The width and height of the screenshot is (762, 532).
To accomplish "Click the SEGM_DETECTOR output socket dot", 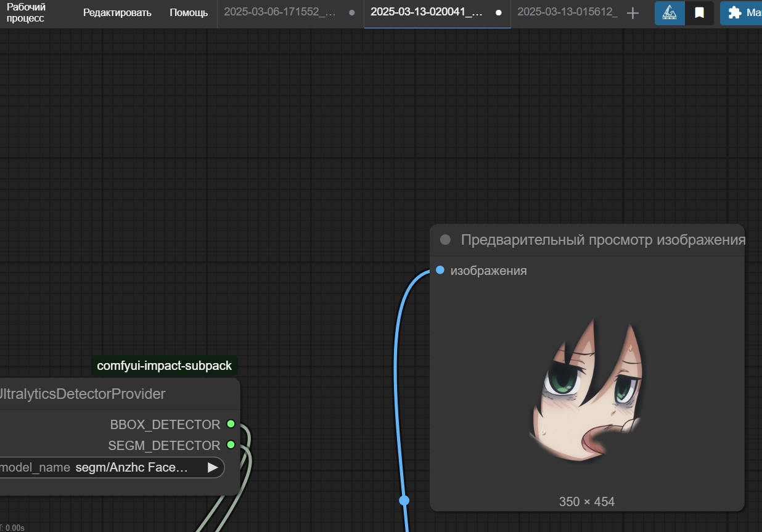I will click(231, 444).
